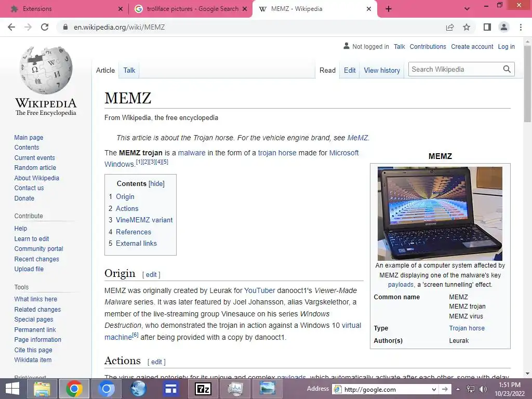Open the Edit tab

tap(350, 70)
